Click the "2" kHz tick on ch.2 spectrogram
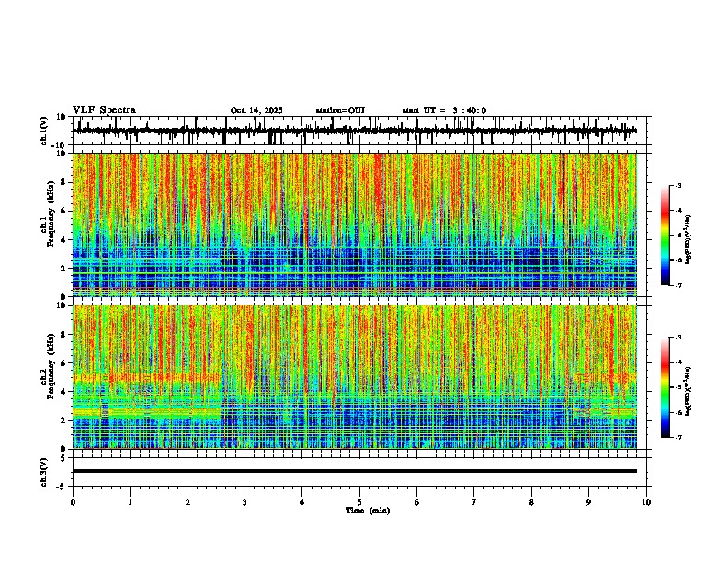Screen dimensions: 728x563 pos(63,420)
